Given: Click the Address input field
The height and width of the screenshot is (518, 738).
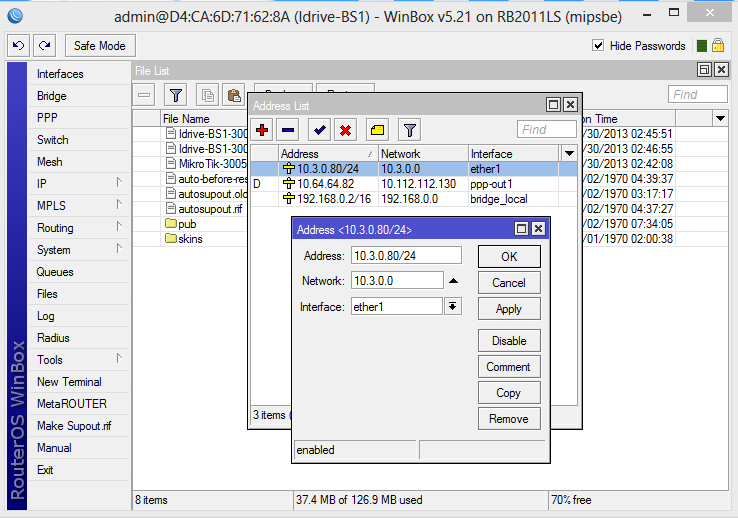Looking at the screenshot, I should coord(406,255).
